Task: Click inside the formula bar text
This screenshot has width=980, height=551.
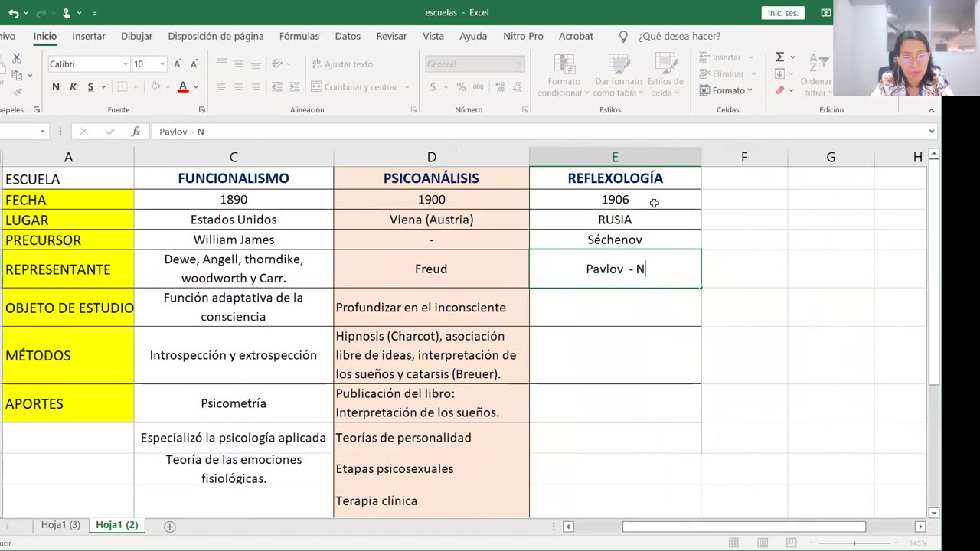Action: (x=181, y=132)
